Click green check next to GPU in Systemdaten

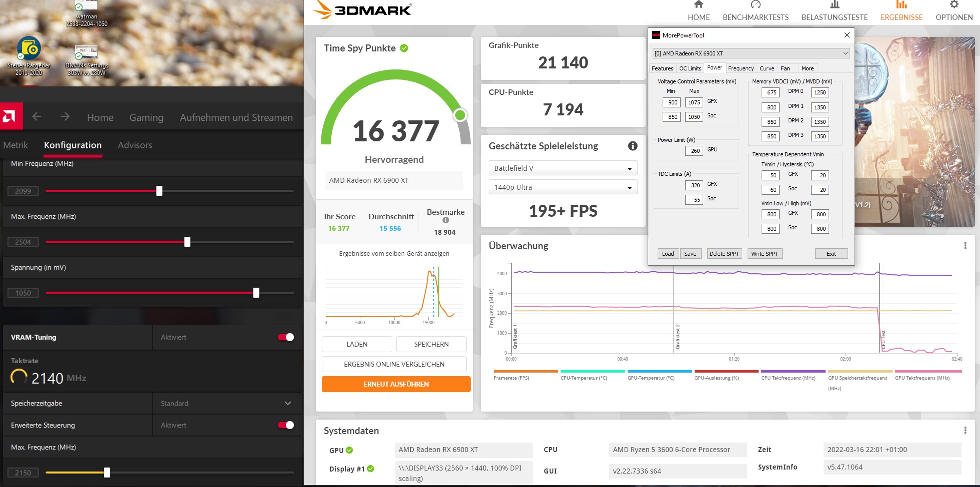(349, 450)
